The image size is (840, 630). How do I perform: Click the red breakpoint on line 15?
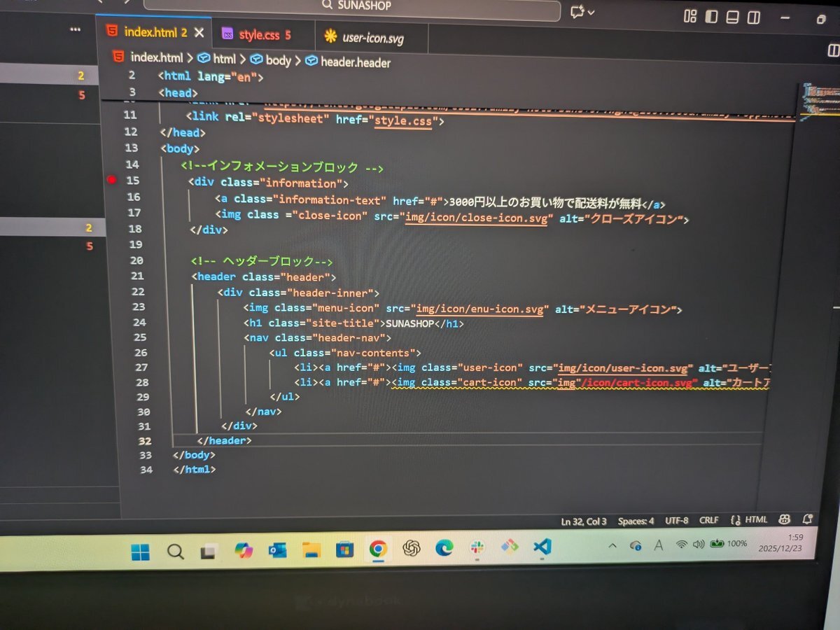click(111, 180)
